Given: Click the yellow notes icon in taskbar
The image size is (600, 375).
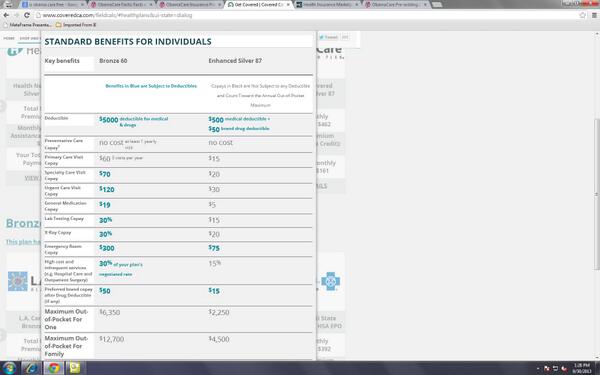Looking at the screenshot, I should pyautogui.click(x=75, y=368).
